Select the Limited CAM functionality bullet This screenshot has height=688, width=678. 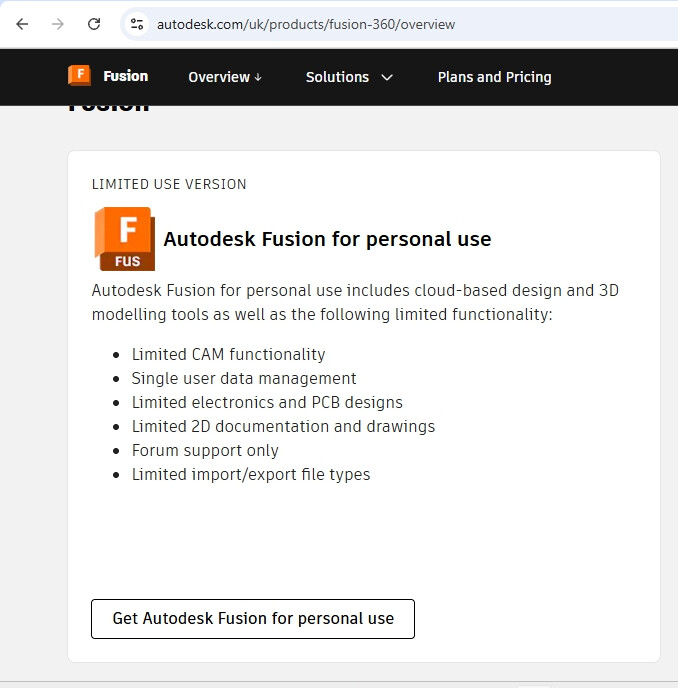[228, 354]
